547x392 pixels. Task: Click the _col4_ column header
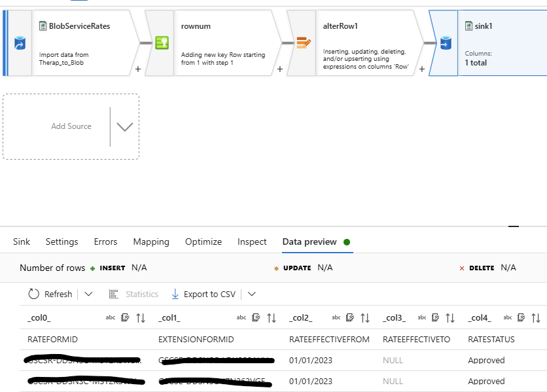480,317
